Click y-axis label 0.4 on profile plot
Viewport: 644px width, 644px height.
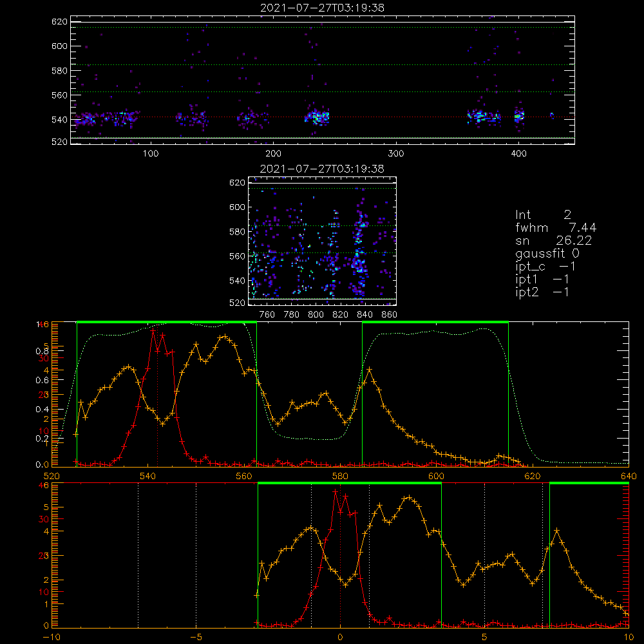[42, 410]
